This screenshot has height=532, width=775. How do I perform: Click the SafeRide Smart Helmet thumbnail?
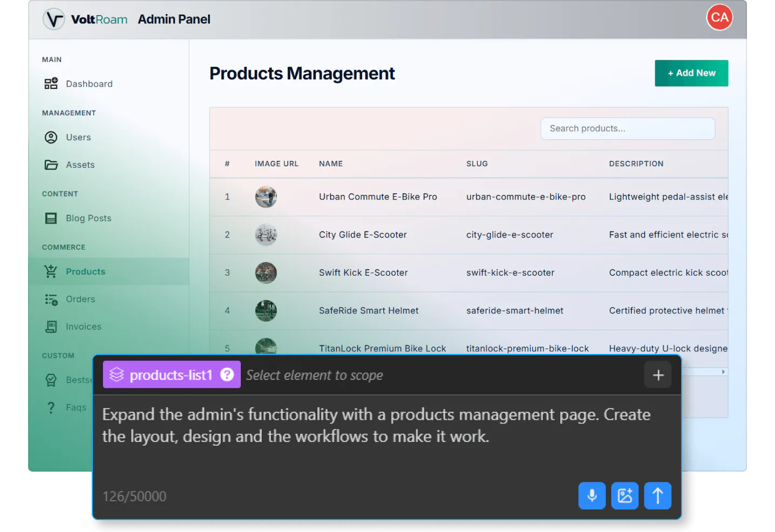tap(266, 311)
